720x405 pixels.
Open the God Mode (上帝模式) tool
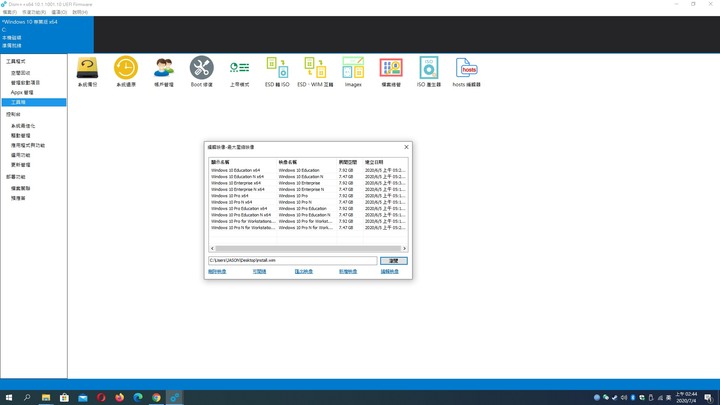click(x=239, y=72)
